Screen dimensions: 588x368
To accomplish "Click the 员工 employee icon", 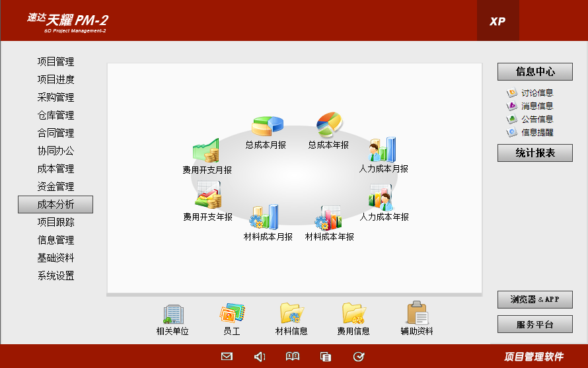I will point(232,314).
